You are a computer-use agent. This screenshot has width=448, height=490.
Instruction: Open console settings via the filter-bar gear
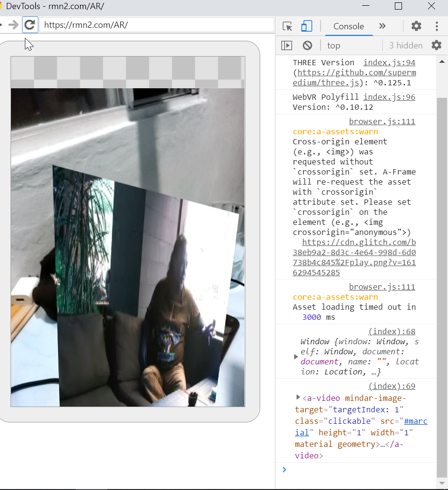(437, 45)
